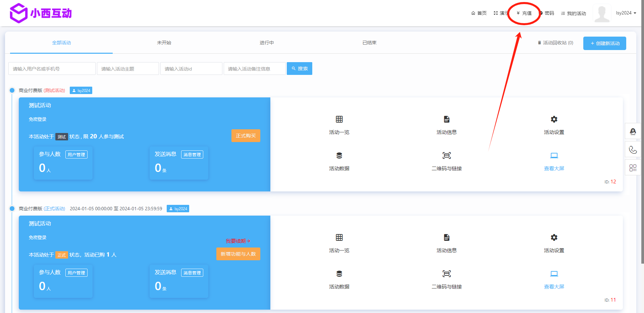Go to 首页 in top navigation
Screen dimensions: 644x313
[479, 13]
